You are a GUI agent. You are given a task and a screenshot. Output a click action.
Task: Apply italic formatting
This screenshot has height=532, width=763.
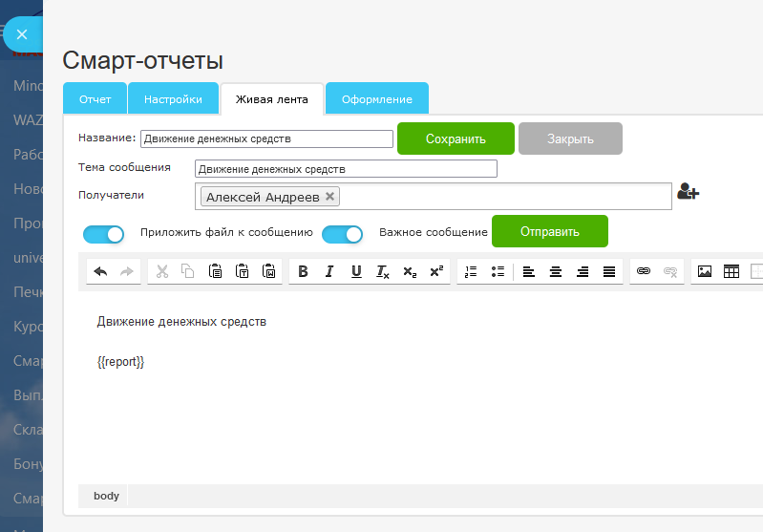(329, 271)
